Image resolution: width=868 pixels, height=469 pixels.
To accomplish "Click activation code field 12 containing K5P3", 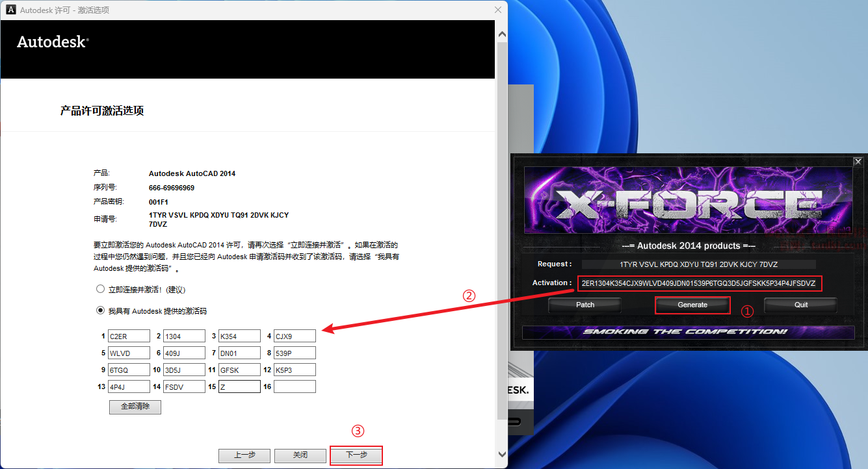I will pos(295,370).
